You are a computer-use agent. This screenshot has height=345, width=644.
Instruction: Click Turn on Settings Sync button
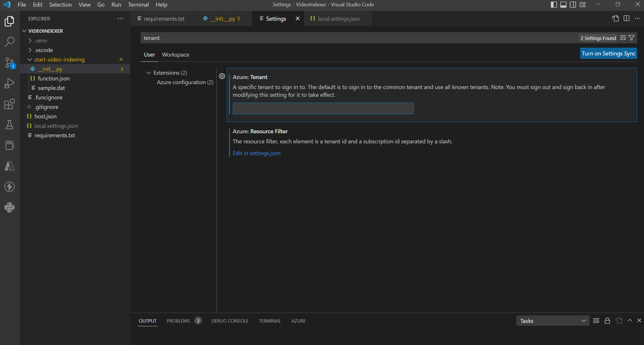coord(608,53)
